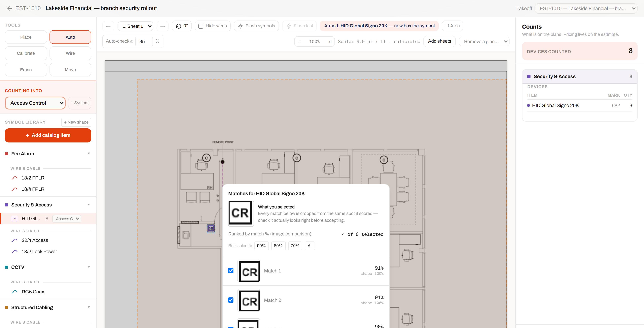The height and width of the screenshot is (328, 644).
Task: Select the 22/4 Access wire icon
Action: click(x=14, y=240)
